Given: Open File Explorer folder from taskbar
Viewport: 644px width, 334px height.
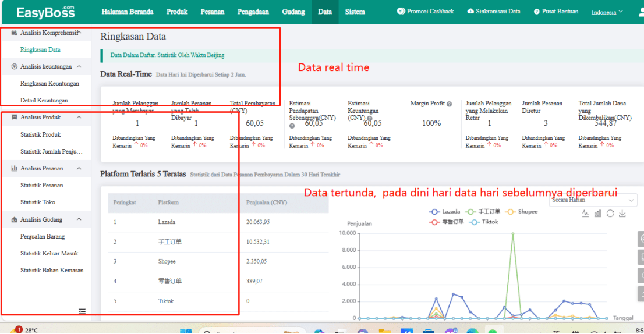Looking at the screenshot, I should coord(385,331).
